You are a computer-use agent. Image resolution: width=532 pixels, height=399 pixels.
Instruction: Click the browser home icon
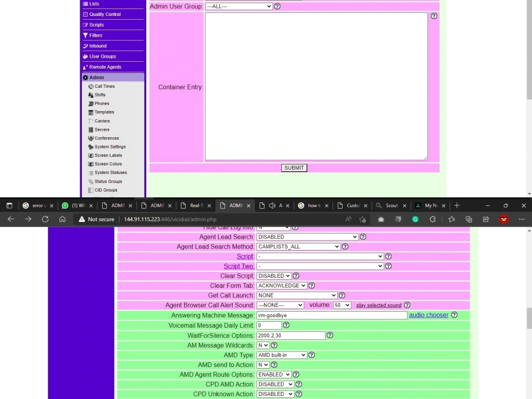point(62,219)
